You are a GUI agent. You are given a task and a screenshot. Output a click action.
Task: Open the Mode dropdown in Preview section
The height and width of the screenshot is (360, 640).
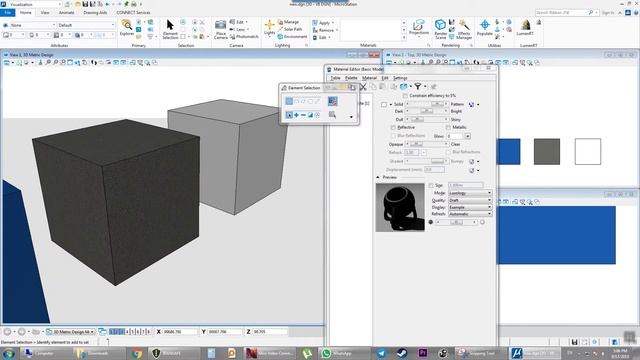pyautogui.click(x=470, y=193)
